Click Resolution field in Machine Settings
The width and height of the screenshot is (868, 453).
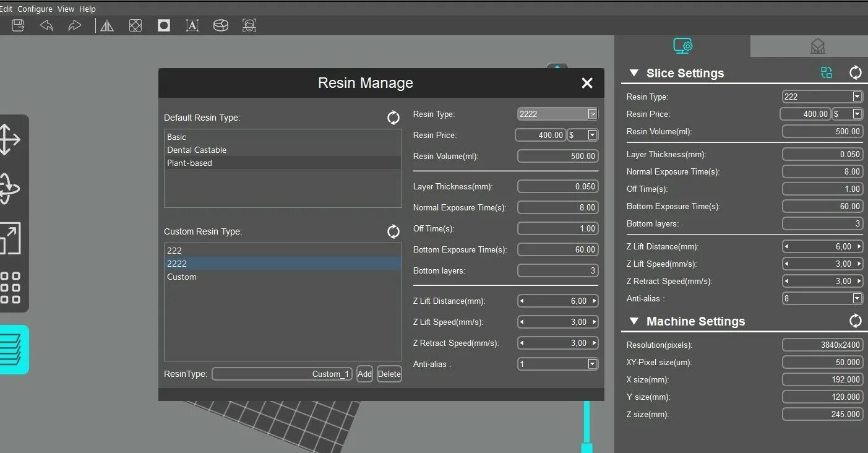coord(822,345)
